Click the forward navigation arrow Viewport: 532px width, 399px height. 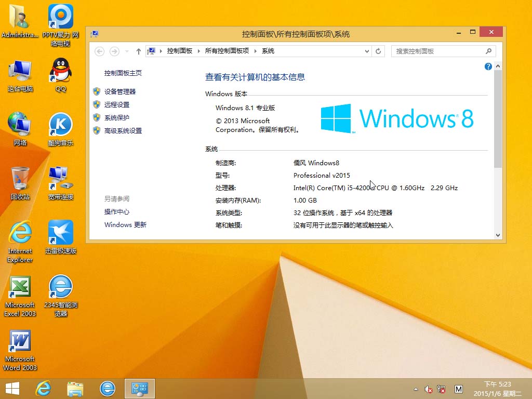pyautogui.click(x=114, y=51)
